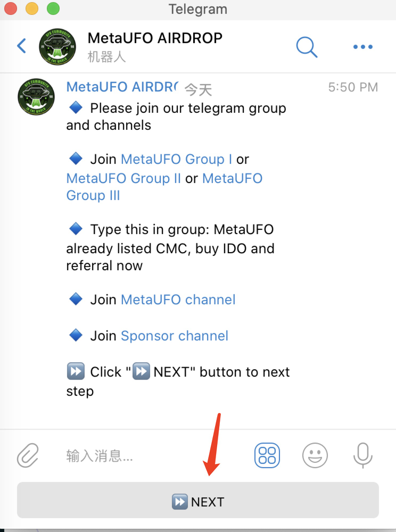This screenshot has width=396, height=532.
Task: Open the emoji smiley picker
Action: pos(315,455)
